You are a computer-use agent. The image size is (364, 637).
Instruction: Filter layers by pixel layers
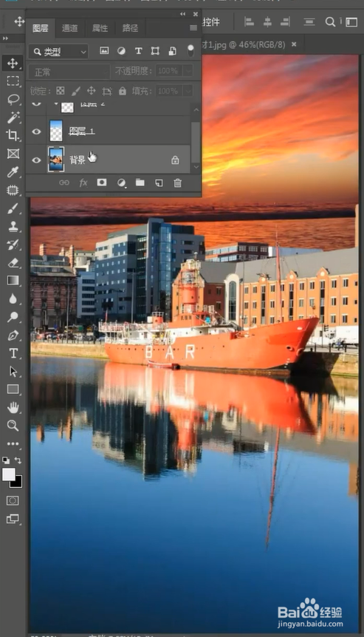click(104, 51)
